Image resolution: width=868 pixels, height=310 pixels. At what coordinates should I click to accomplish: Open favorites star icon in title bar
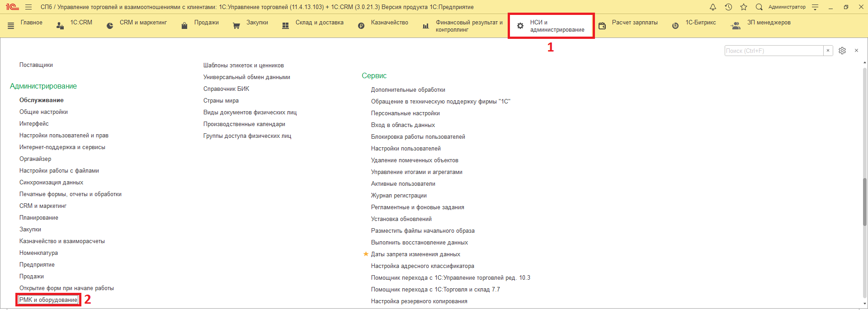click(744, 7)
